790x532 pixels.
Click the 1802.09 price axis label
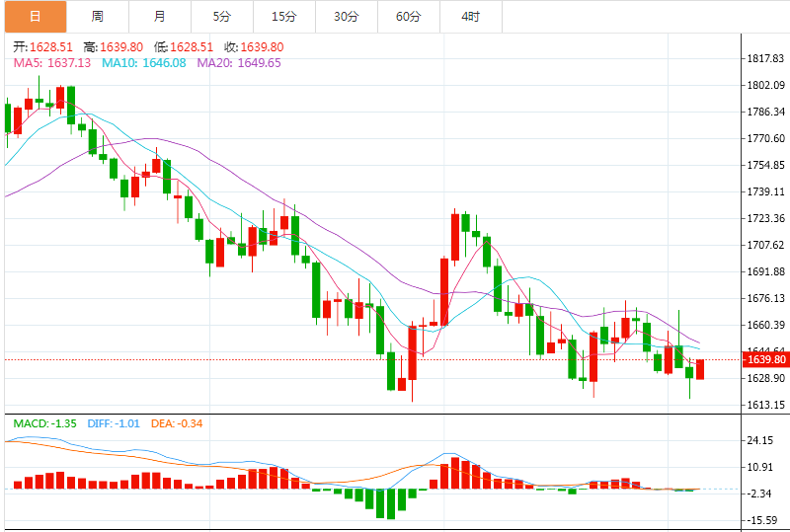pos(766,85)
